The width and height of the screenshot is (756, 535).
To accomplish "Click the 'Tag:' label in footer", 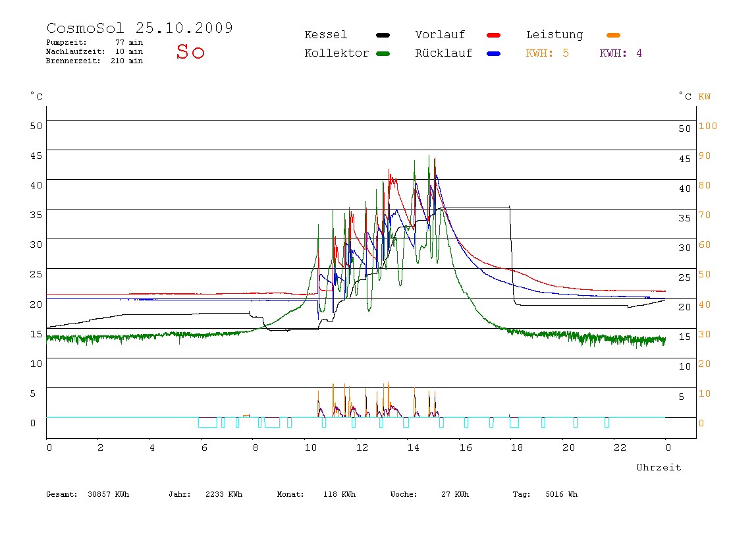I will click(x=521, y=494).
